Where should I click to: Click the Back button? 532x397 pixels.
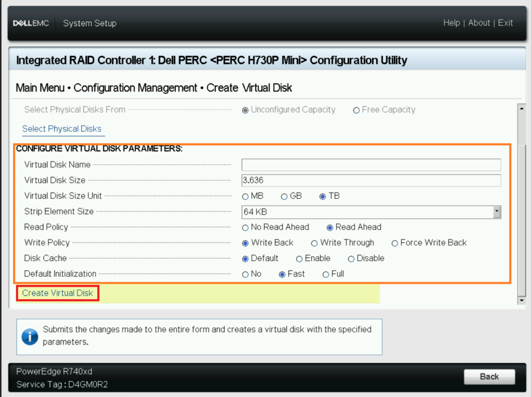(489, 377)
